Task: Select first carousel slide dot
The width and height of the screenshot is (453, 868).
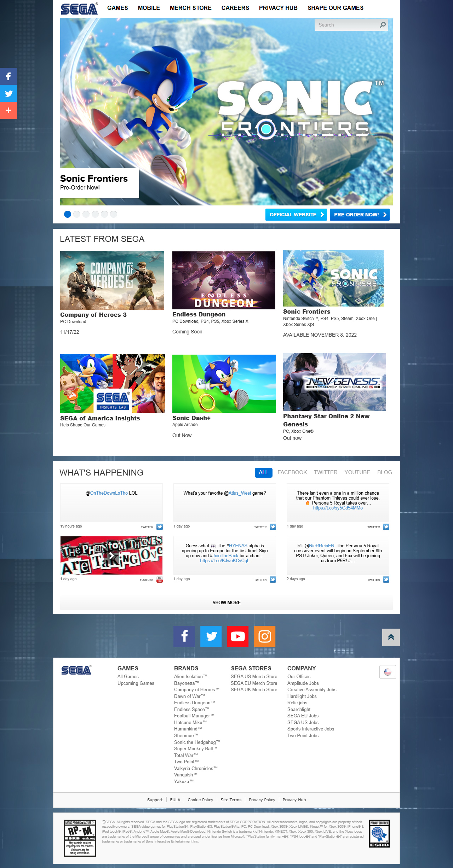Action: pyautogui.click(x=68, y=214)
